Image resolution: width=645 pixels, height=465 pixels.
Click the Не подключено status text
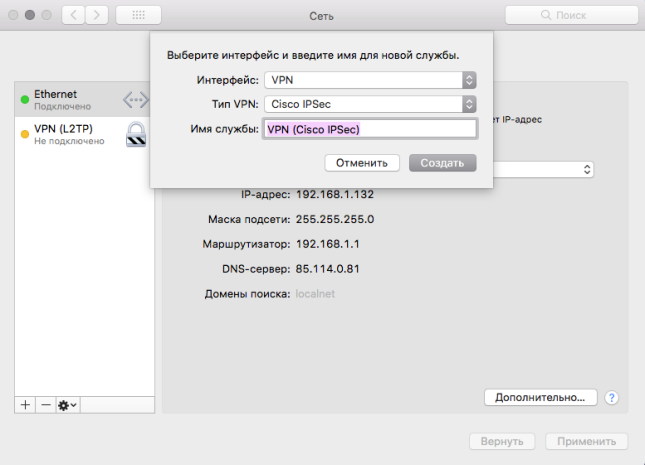tap(69, 141)
